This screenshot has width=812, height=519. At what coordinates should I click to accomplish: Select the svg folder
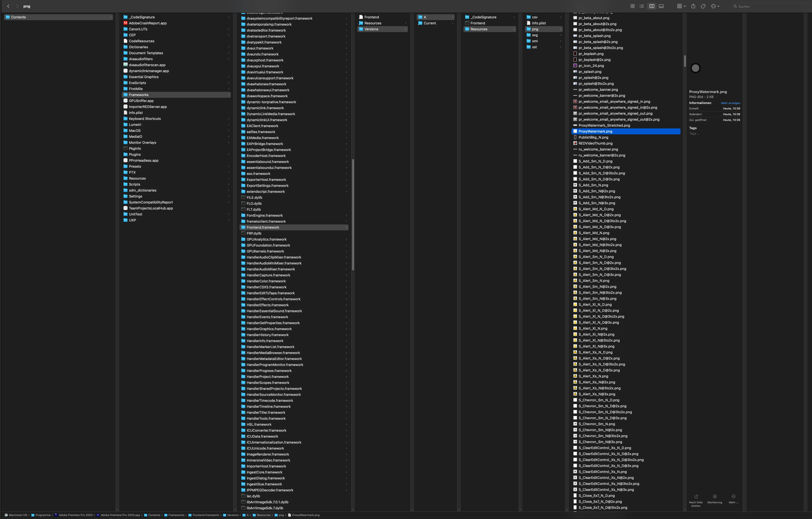535,35
